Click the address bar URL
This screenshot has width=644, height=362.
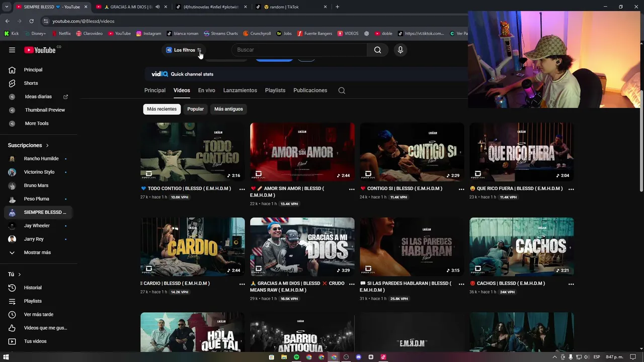84,21
